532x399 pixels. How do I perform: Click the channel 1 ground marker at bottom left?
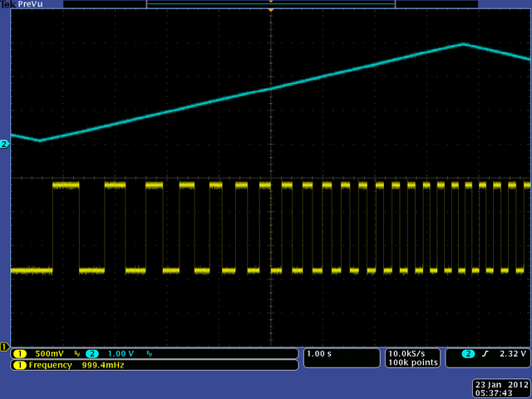click(5, 346)
